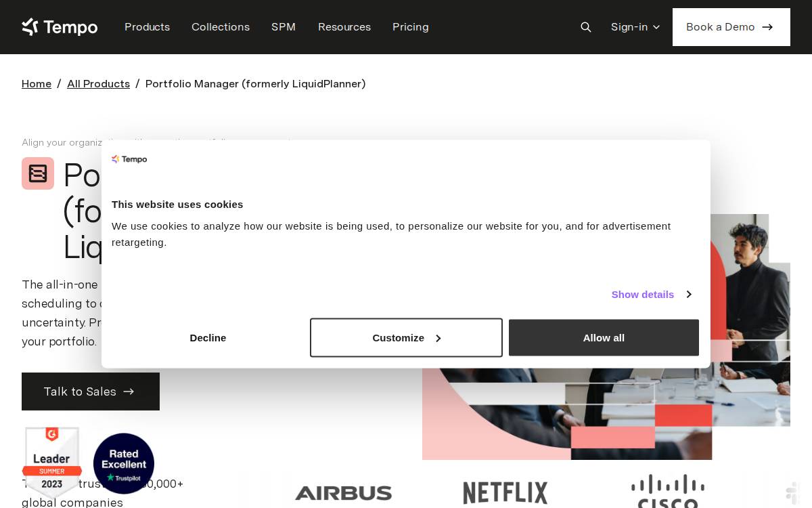Click the Portfolio Manager product icon

(38, 173)
